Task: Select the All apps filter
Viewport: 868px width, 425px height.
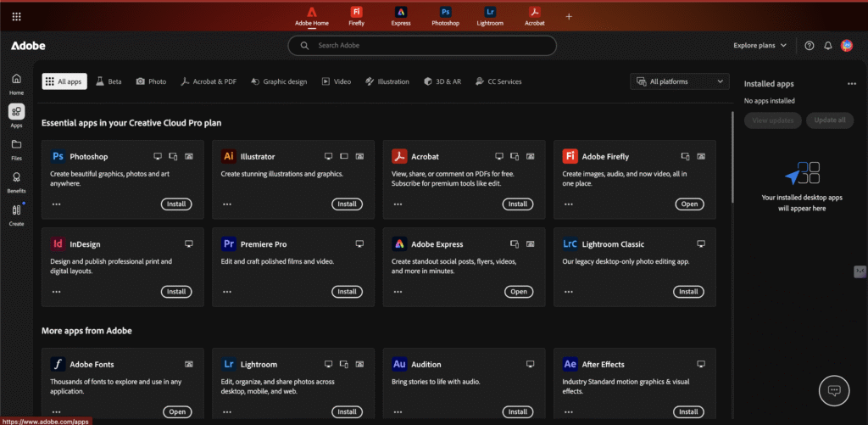Action: [x=64, y=81]
